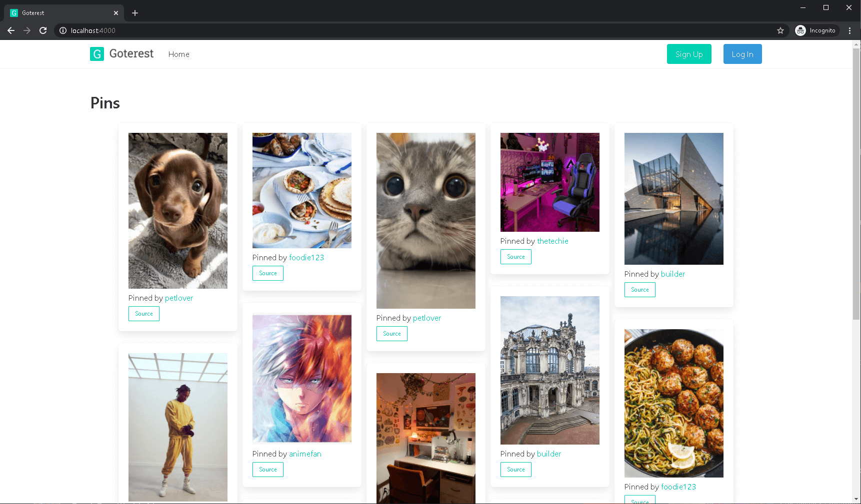Screen dimensions: 861x504
Task: Click Source button under puppy pin
Action: pos(144,314)
